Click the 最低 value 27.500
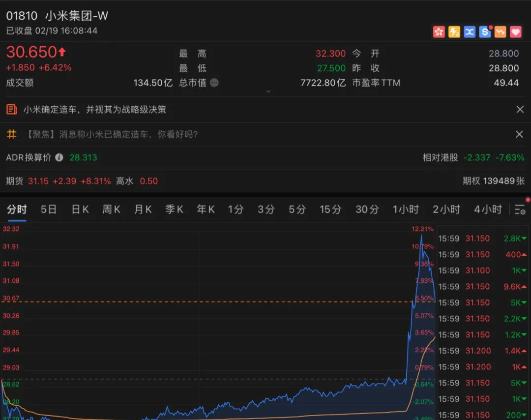The width and height of the screenshot is (531, 420). point(331,68)
